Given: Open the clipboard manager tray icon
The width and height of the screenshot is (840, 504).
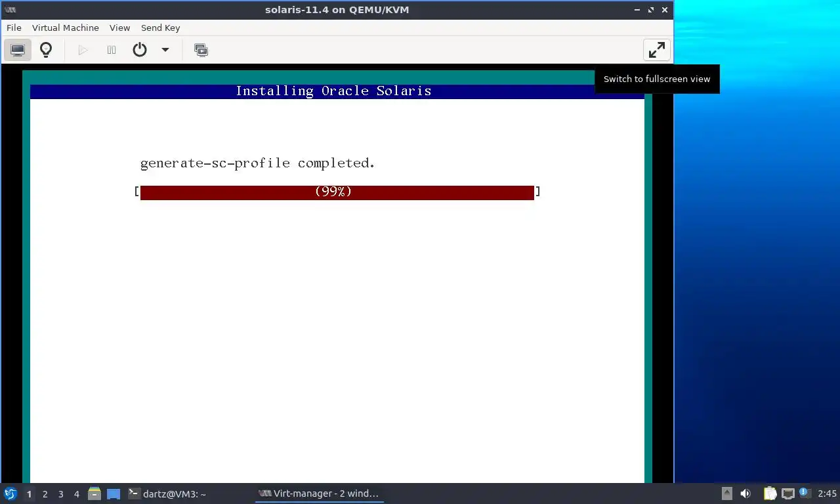Looking at the screenshot, I should [770, 493].
